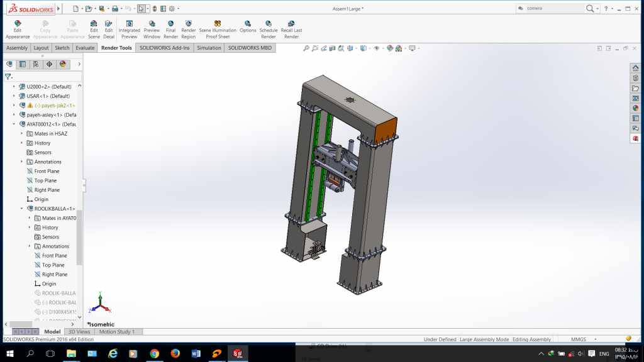Open the Appearances task pane icon
This screenshot has height=362, width=644.
coord(636,108)
